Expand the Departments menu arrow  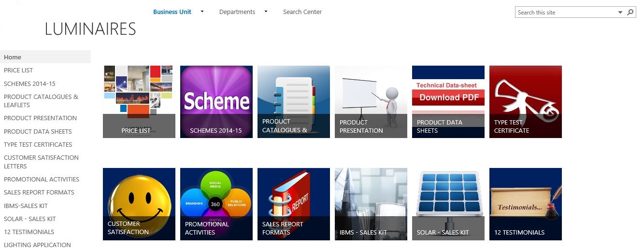pos(266,12)
